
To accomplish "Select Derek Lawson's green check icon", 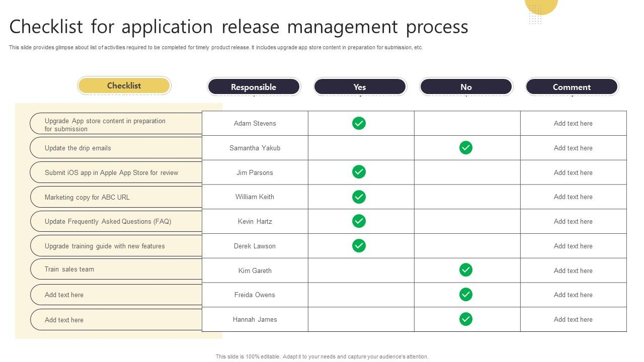I will click(359, 246).
